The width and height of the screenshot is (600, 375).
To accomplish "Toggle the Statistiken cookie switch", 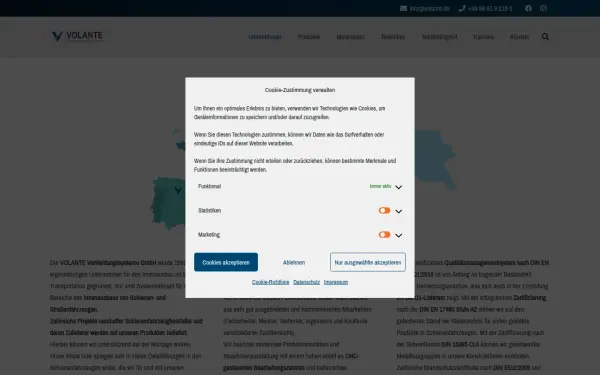I will 384,210.
